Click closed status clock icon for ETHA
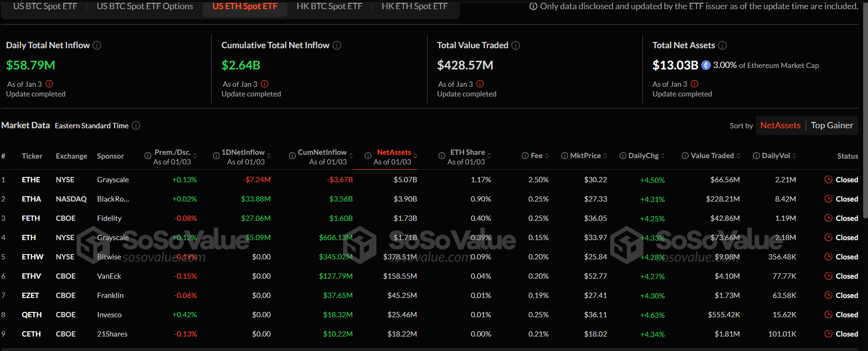 [x=828, y=199]
